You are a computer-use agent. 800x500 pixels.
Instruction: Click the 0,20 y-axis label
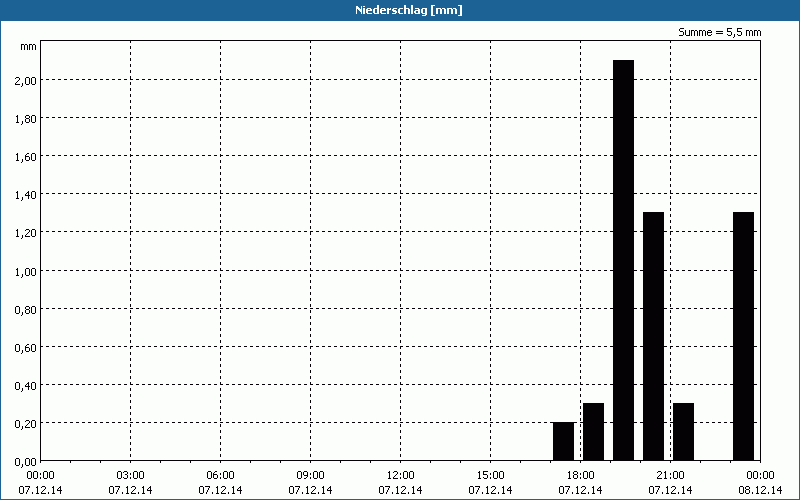pyautogui.click(x=26, y=423)
